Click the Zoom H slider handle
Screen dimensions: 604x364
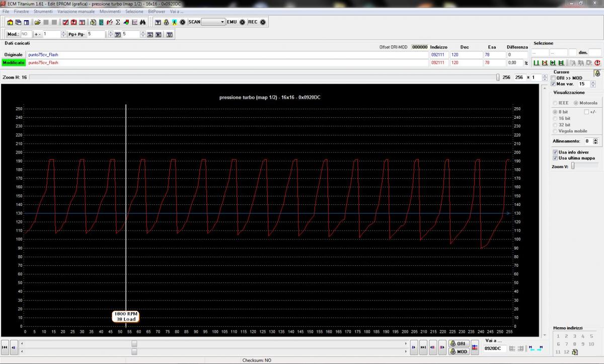pyautogui.click(x=498, y=78)
